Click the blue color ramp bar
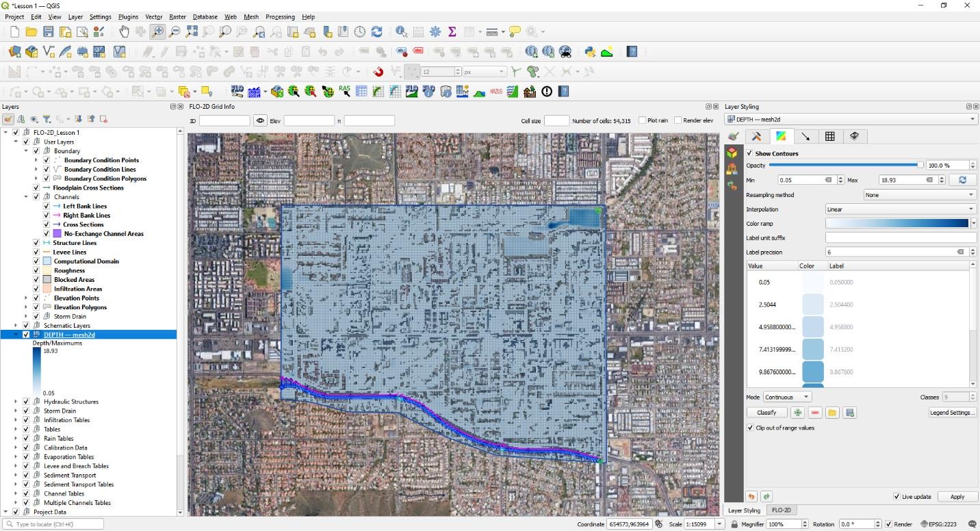 pyautogui.click(x=897, y=223)
